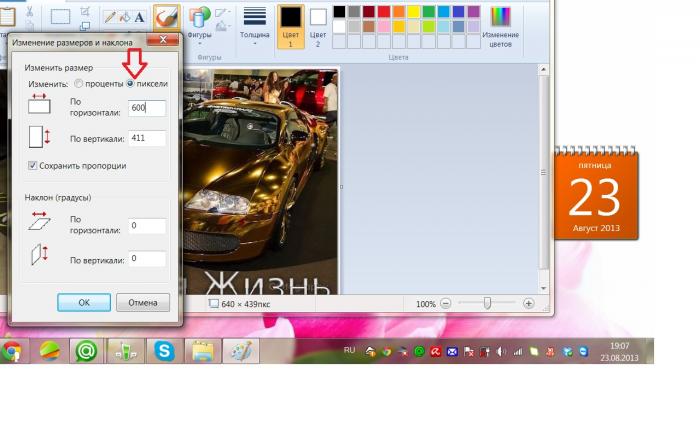Select the Text tool letter A

(x=139, y=18)
